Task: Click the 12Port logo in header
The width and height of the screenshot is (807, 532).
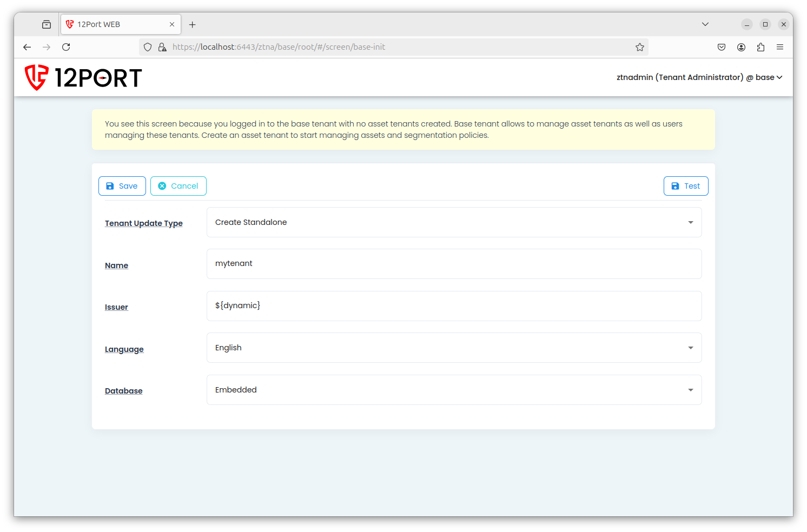Action: [83, 78]
